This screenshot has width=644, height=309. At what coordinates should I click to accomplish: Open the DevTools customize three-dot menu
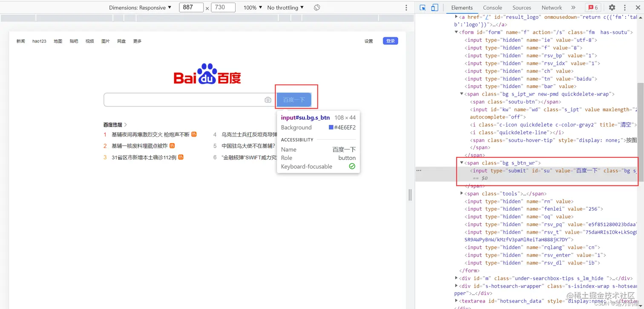click(x=625, y=7)
